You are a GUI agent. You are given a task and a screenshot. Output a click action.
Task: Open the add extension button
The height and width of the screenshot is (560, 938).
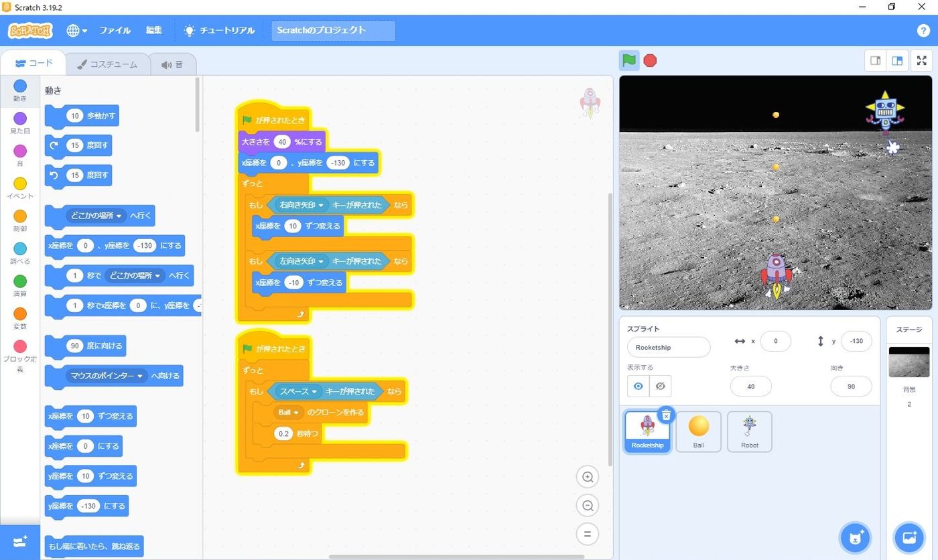click(20, 541)
